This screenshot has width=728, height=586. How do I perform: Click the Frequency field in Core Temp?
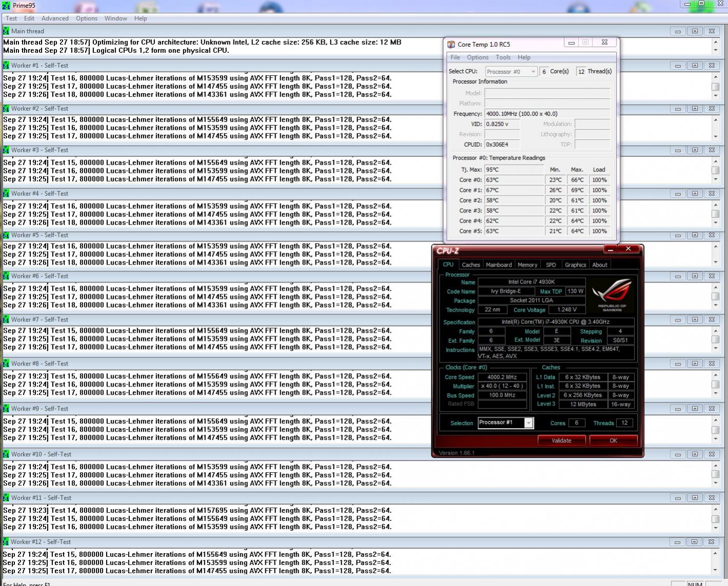[547, 114]
